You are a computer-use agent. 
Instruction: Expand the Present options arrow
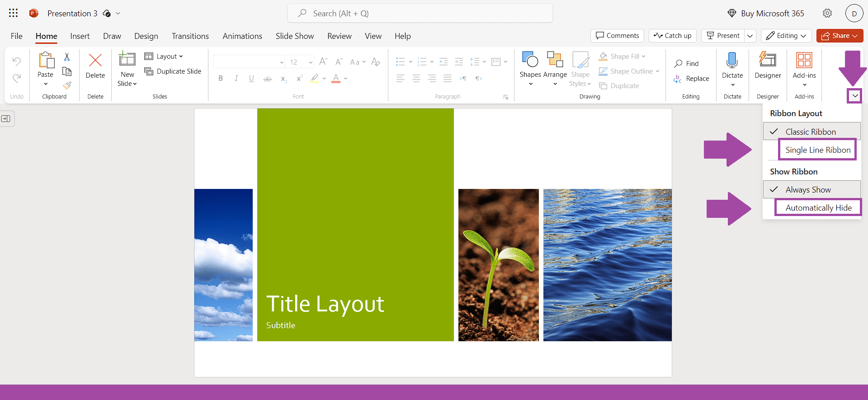click(x=750, y=36)
